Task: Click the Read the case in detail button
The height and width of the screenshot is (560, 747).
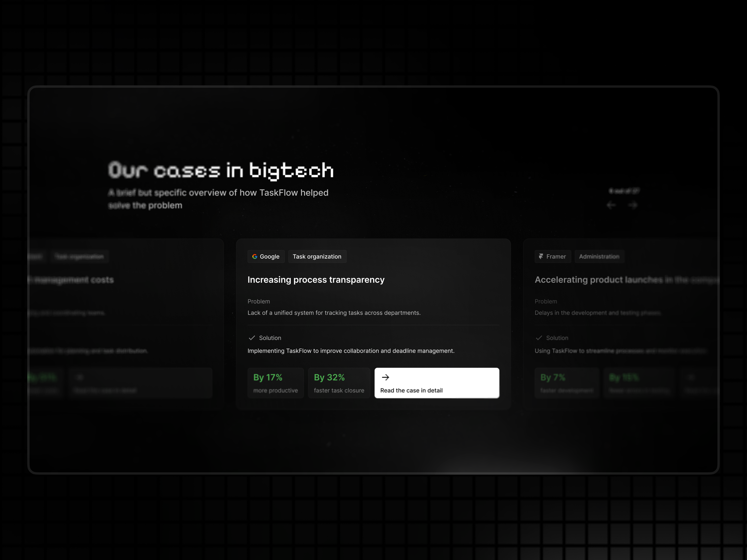Action: tap(437, 383)
